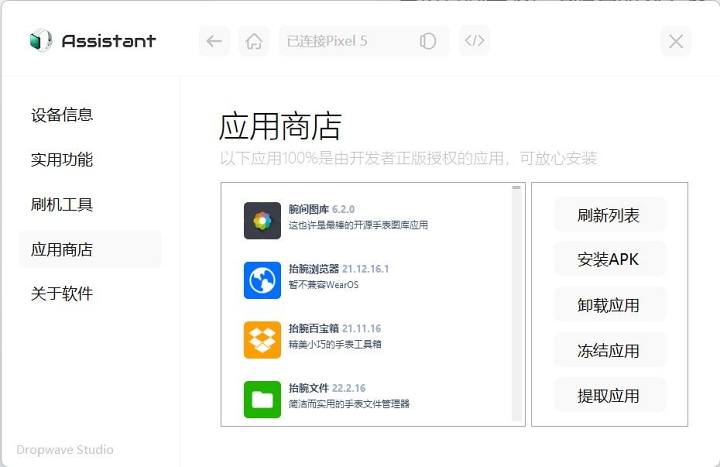Select the 抬腕文件 22.2.16 title text
Image resolution: width=720 pixels, height=467 pixels.
click(x=327, y=388)
